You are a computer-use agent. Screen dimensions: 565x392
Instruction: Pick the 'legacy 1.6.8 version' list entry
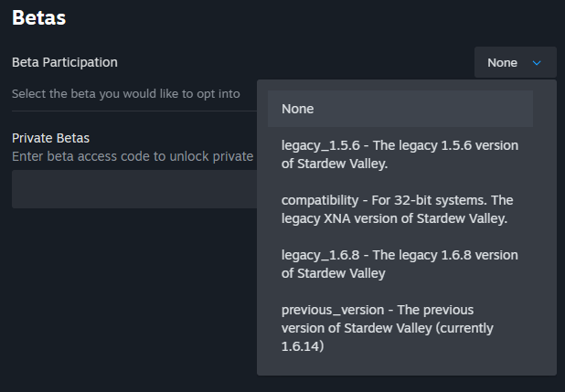pos(400,264)
